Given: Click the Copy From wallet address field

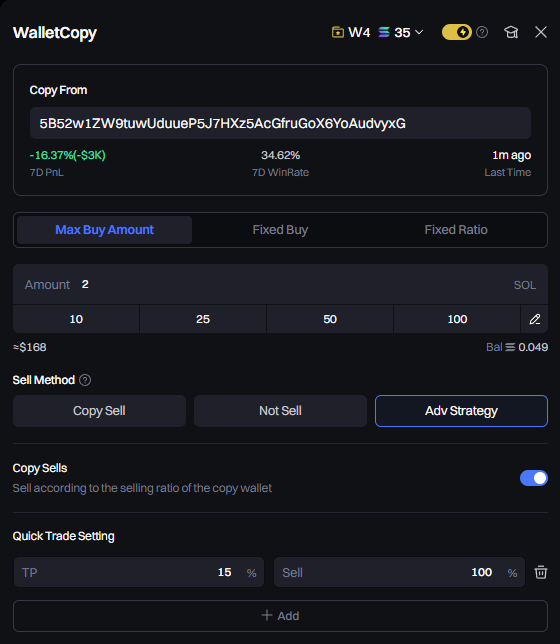Looking at the screenshot, I should [x=280, y=123].
